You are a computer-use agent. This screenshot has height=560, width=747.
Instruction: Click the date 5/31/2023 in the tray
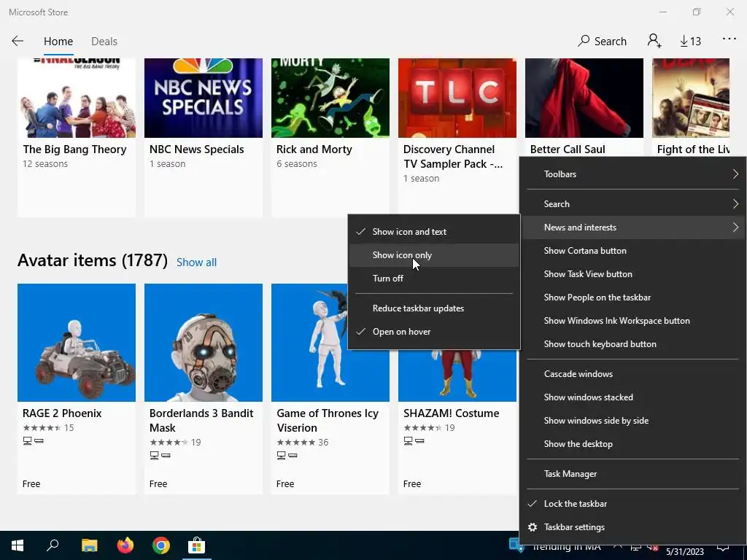point(684,552)
